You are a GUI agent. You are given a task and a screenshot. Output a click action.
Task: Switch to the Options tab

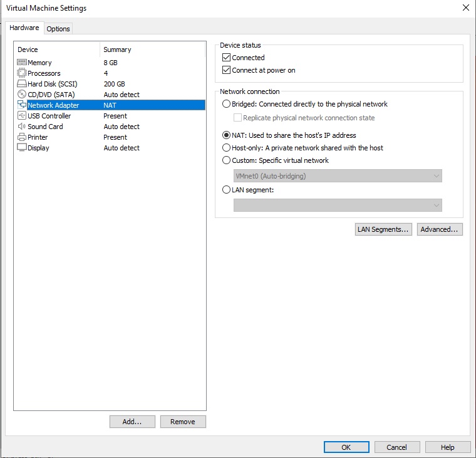[x=58, y=29]
